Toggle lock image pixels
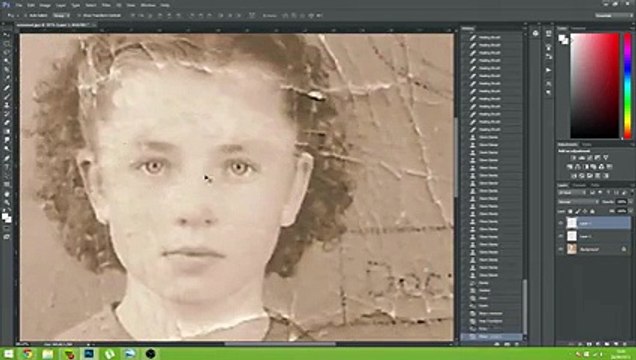The image size is (636, 360). pyautogui.click(x=578, y=211)
